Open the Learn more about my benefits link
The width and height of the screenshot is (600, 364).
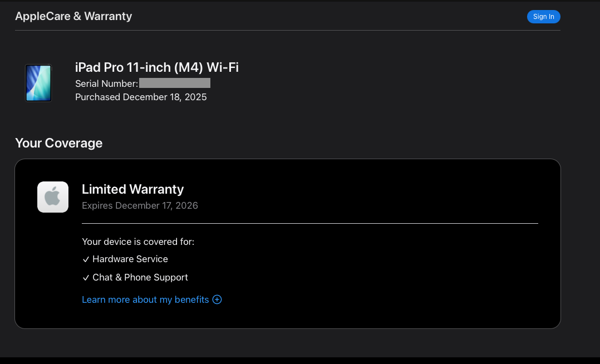point(145,299)
